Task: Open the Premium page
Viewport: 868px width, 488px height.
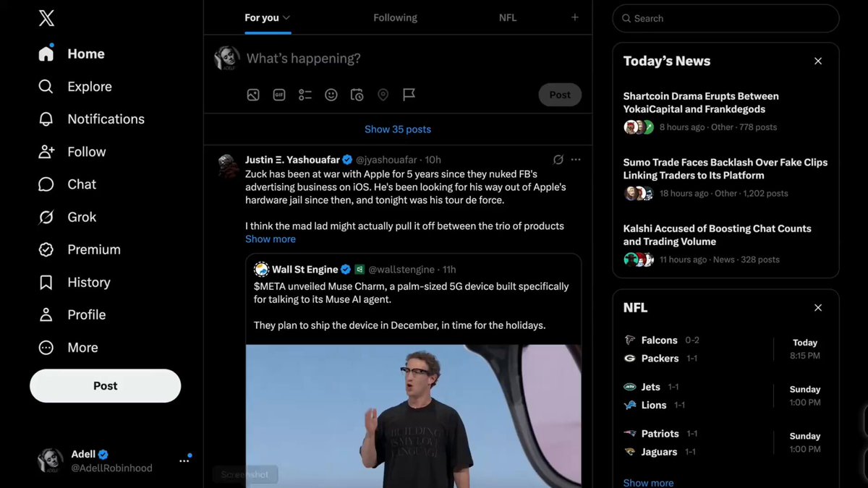Action: [80, 249]
